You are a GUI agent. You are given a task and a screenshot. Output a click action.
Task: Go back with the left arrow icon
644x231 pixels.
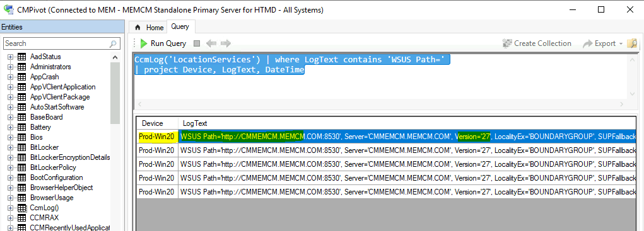pos(211,43)
